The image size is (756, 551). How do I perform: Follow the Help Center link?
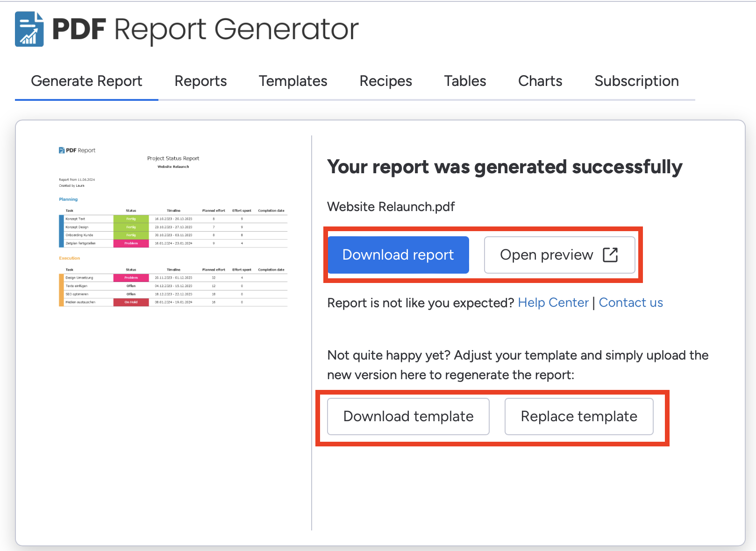[x=553, y=303]
